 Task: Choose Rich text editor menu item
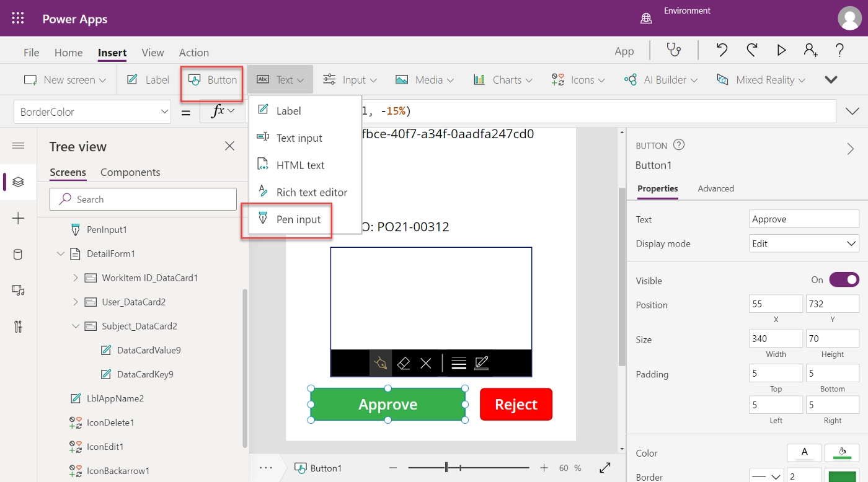pyautogui.click(x=305, y=192)
